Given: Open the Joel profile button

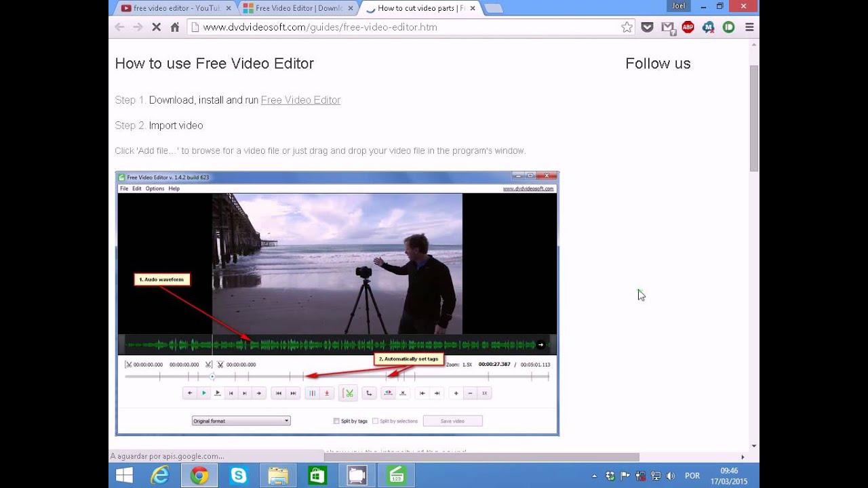Looking at the screenshot, I should tap(679, 6).
